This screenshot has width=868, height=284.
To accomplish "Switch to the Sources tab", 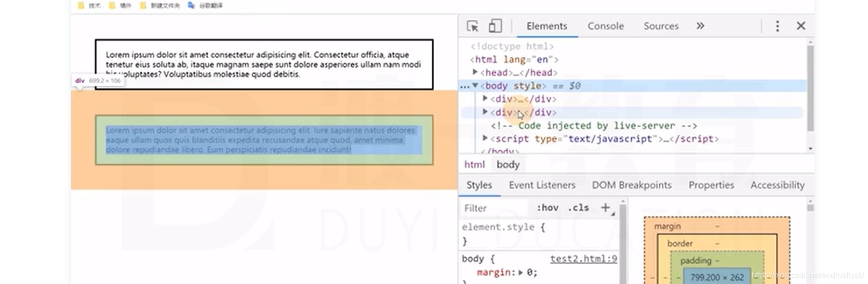I will tap(661, 26).
